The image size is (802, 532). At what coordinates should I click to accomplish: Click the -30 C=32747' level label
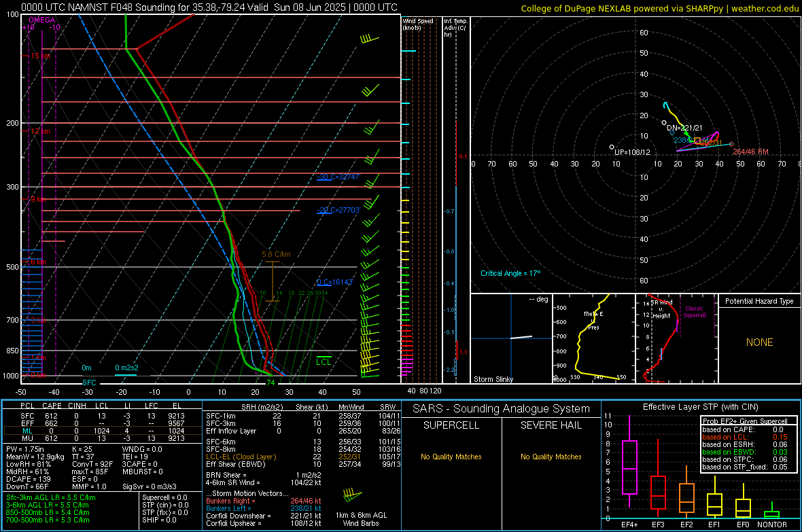click(x=338, y=177)
